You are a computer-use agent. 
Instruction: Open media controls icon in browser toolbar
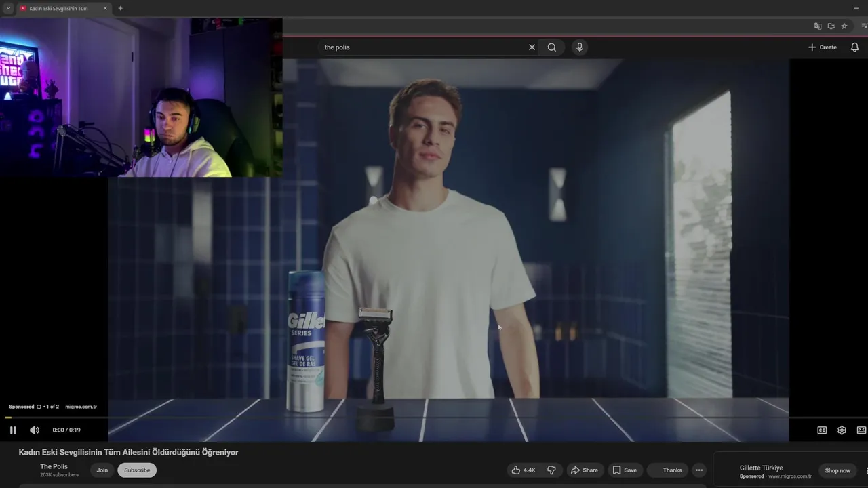point(864,26)
